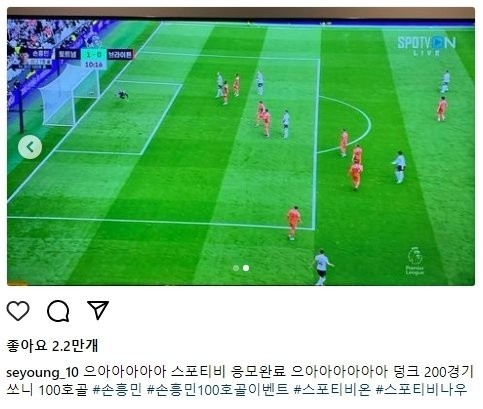Image resolution: width=483 pixels, height=409 pixels.
Task: Share post using paper plane icon
Action: click(98, 310)
